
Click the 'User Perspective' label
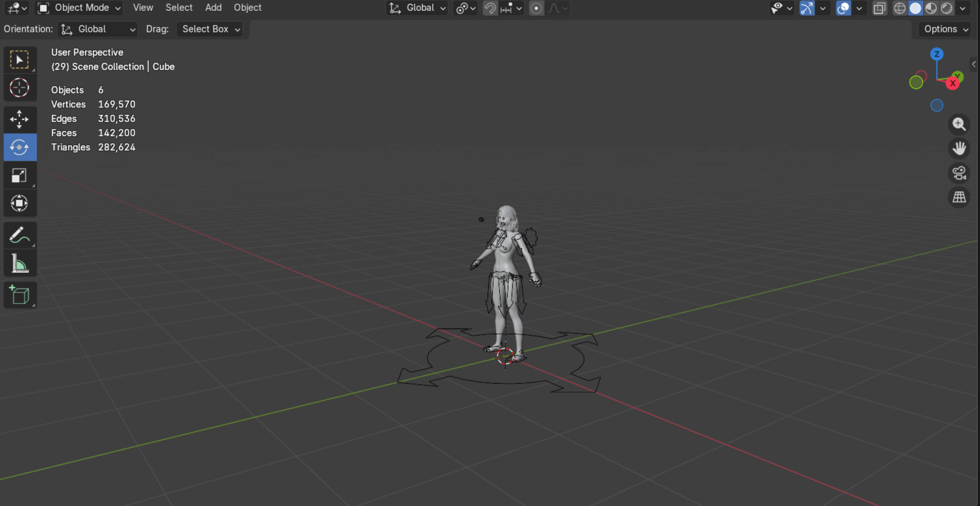(87, 53)
